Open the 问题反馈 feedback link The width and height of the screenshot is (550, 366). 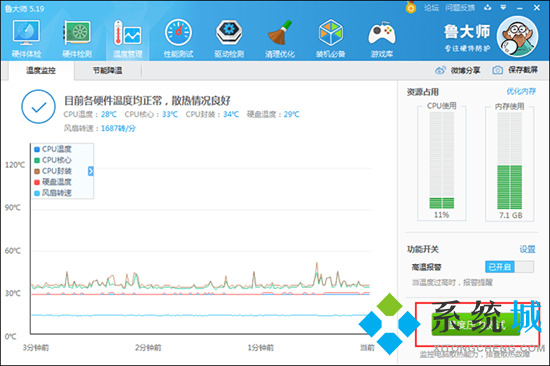click(x=460, y=8)
